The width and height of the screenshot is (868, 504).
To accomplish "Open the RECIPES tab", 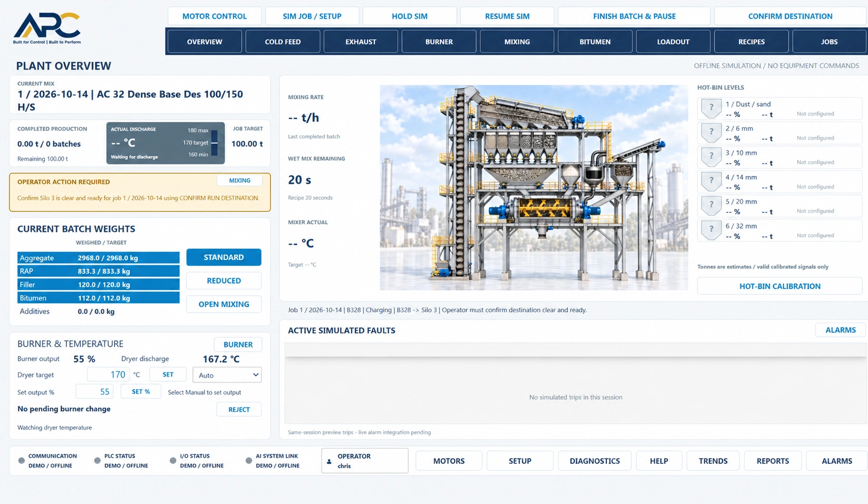I will pyautogui.click(x=751, y=42).
